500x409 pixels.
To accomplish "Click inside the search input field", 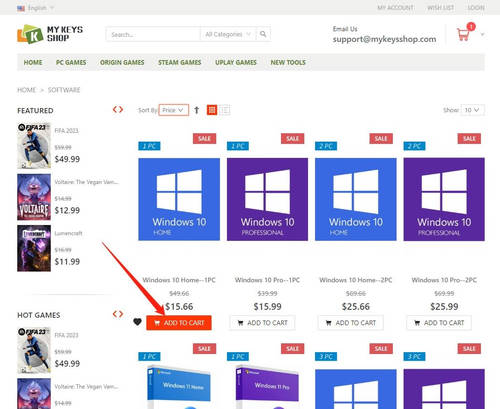I will click(x=153, y=34).
